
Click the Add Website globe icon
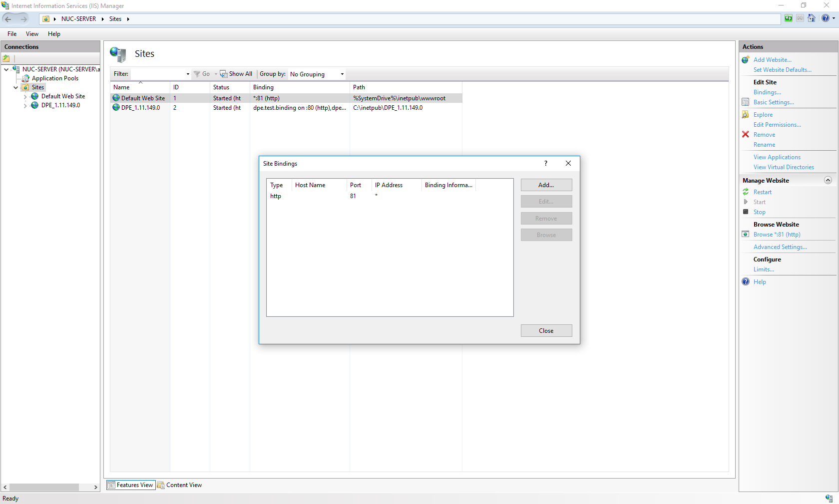745,60
